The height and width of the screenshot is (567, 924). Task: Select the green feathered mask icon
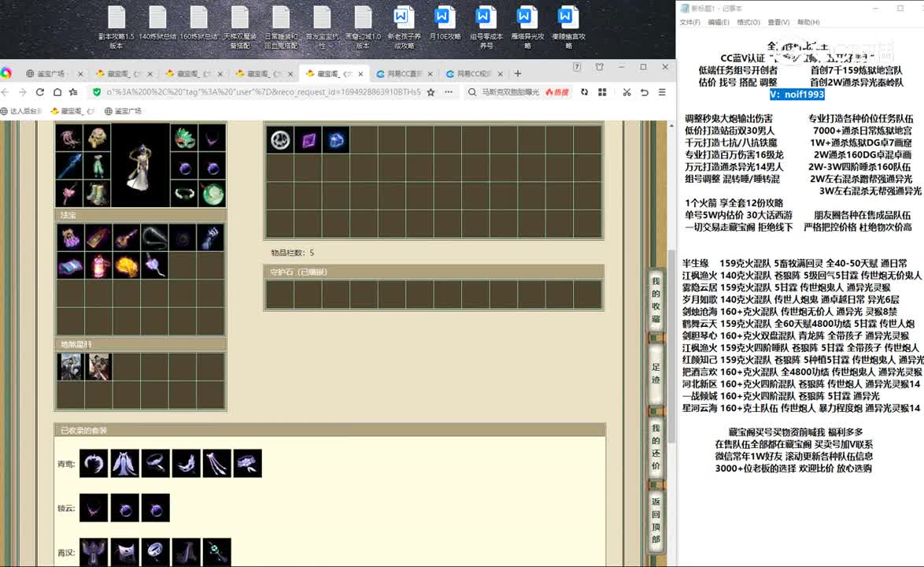(x=184, y=138)
